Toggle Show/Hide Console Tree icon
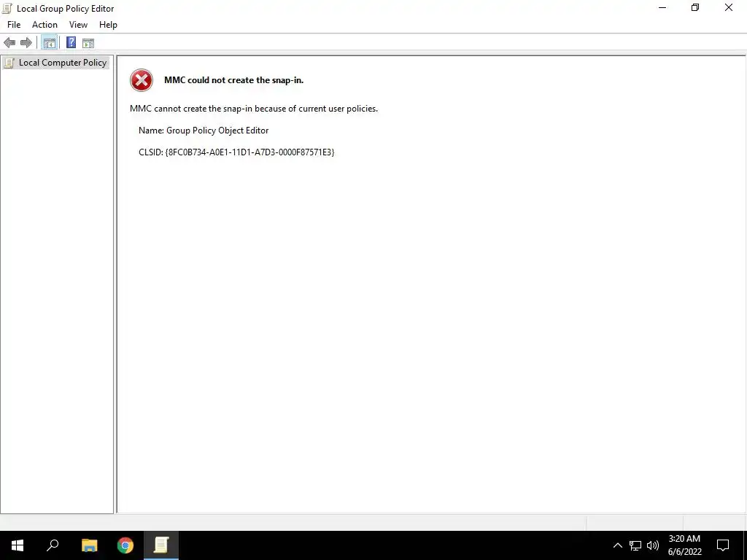This screenshot has width=747, height=560. point(50,43)
